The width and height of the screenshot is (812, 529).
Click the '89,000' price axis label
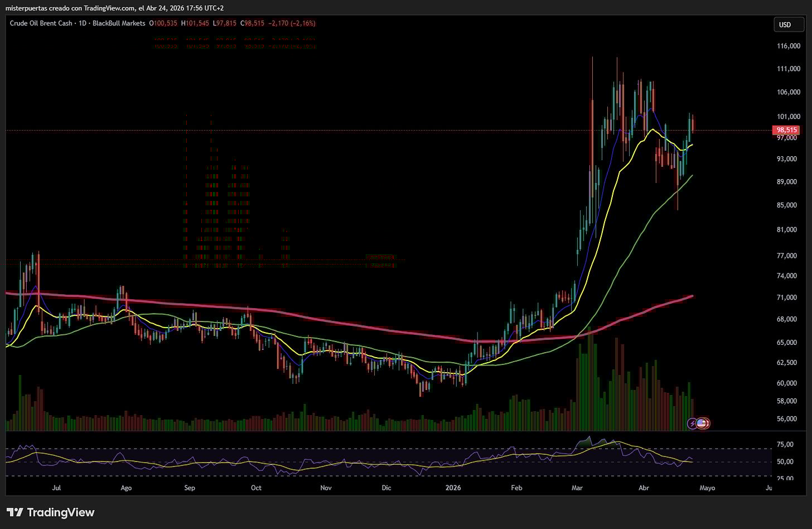788,181
